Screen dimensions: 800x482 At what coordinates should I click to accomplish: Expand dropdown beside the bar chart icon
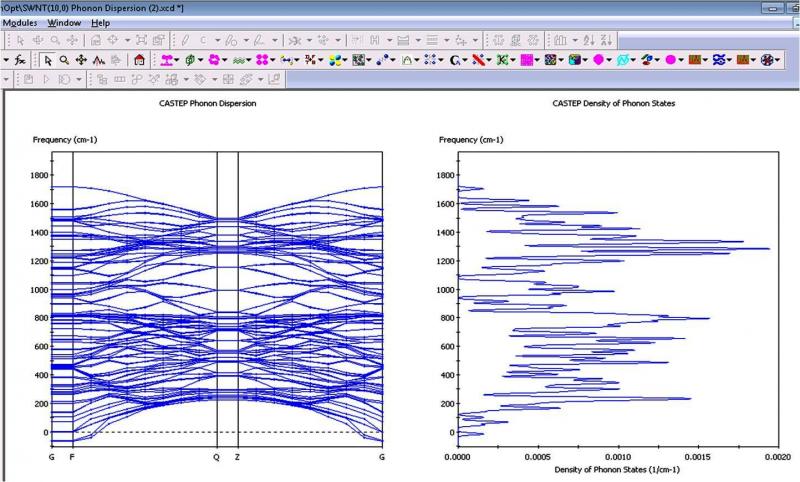coord(575,40)
